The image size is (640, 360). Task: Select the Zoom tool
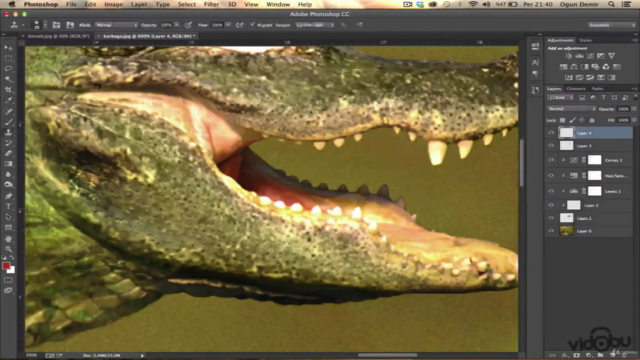(8, 249)
